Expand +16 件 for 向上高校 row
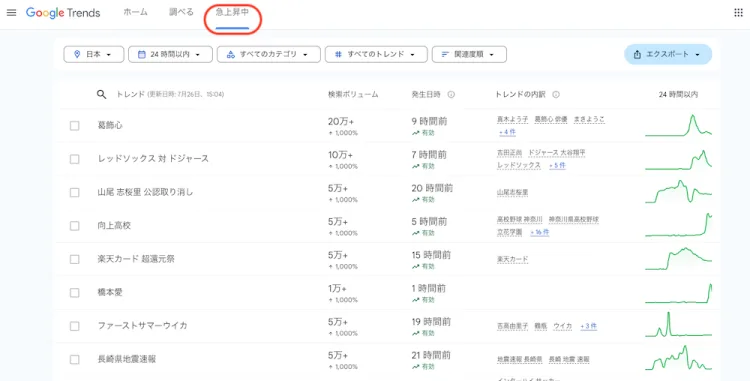The width and height of the screenshot is (750, 381). click(x=540, y=232)
